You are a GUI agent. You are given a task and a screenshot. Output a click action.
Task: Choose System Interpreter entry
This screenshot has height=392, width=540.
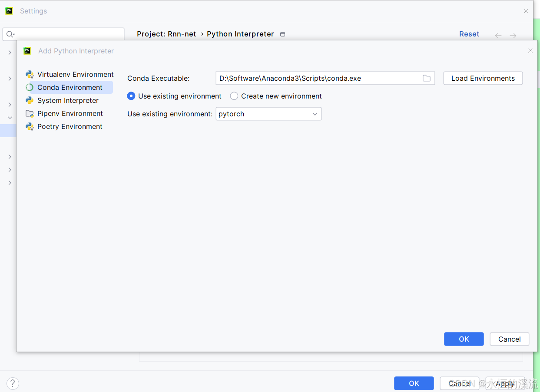point(68,100)
